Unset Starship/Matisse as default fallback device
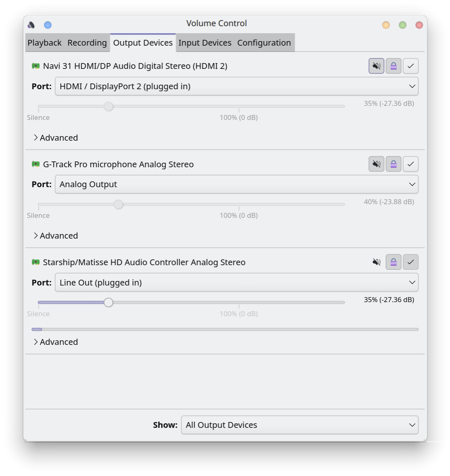450x476 pixels. (x=410, y=262)
